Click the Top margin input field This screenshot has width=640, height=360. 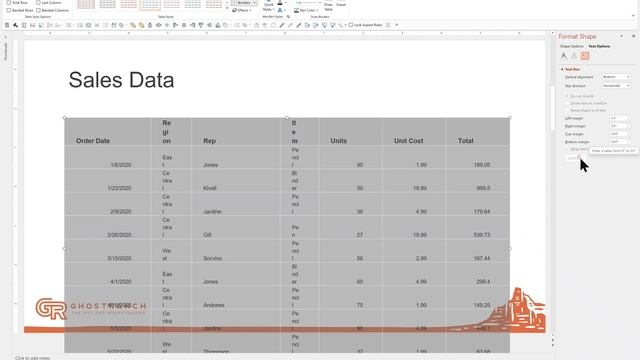[x=619, y=134]
